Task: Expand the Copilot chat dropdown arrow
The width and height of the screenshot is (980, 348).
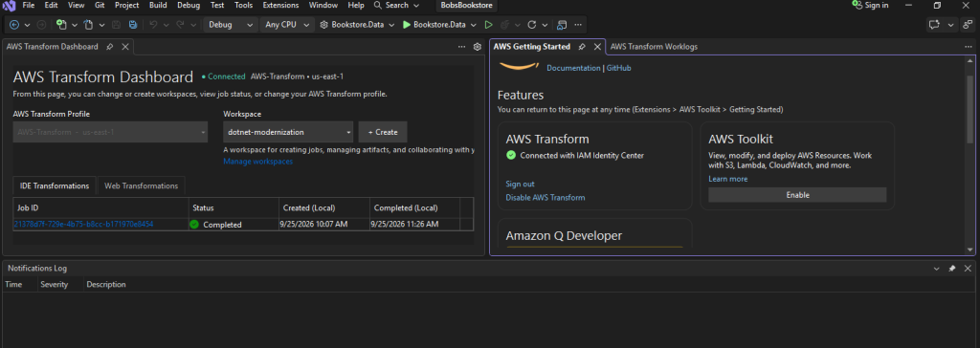Action: tap(951, 25)
